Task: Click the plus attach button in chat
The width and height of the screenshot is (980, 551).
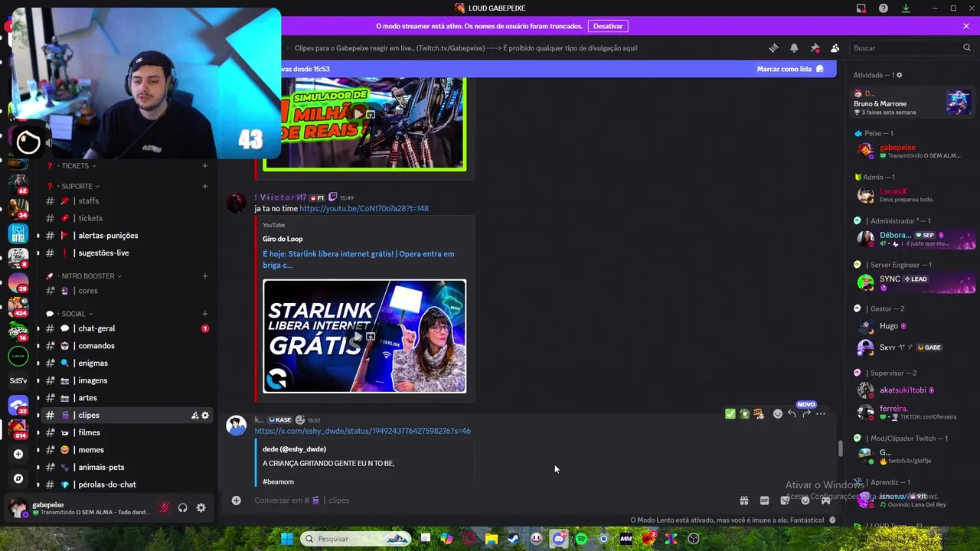Action: coord(236,500)
